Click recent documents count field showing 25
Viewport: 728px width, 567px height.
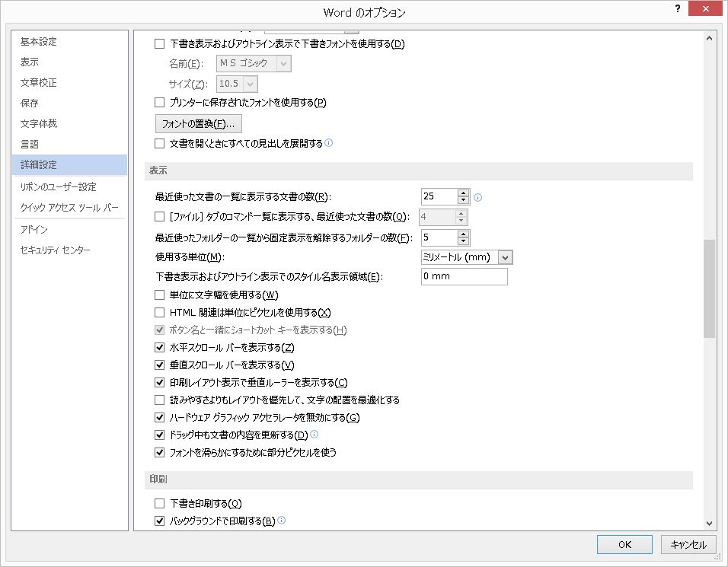(x=439, y=196)
